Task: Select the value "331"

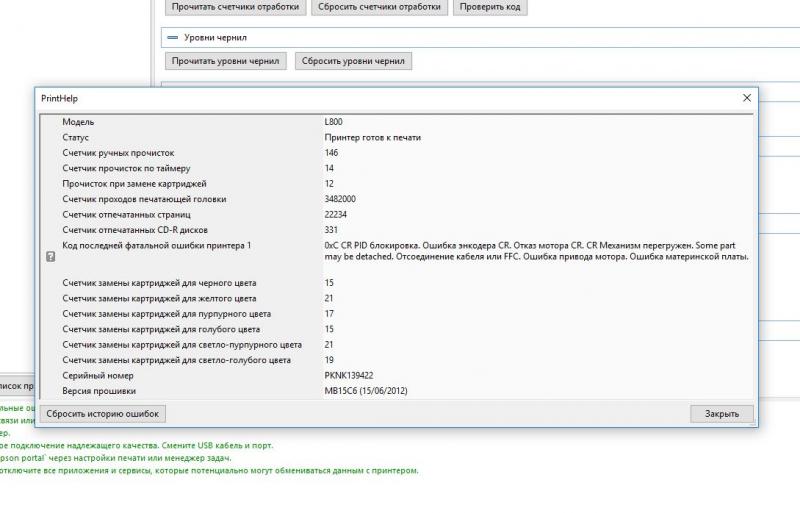Action: click(331, 230)
